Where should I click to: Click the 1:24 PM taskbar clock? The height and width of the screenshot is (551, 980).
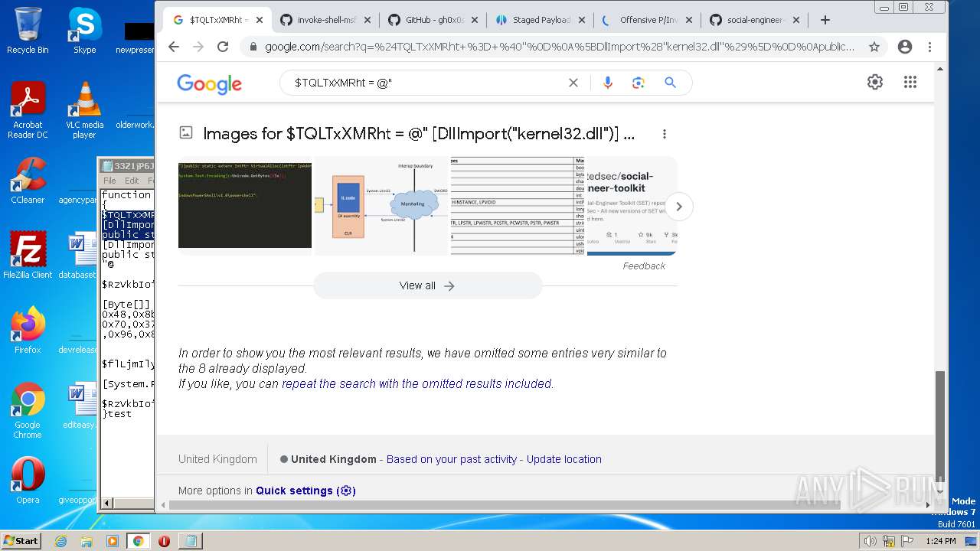point(940,541)
